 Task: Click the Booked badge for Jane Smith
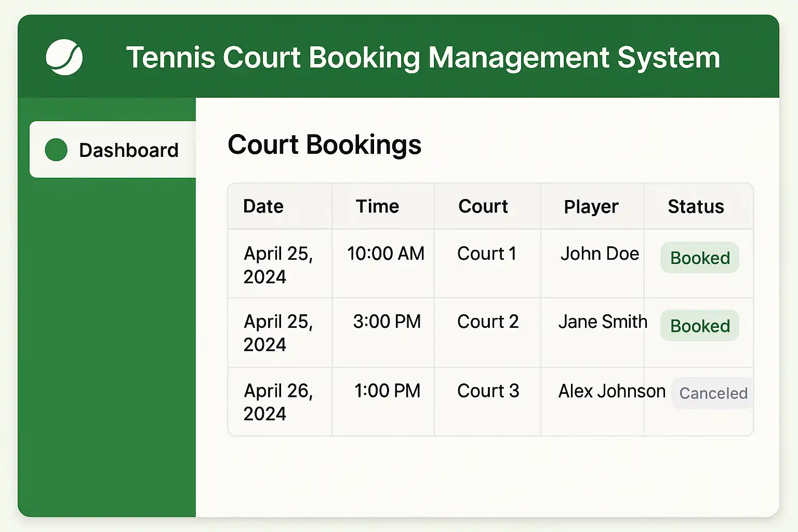pyautogui.click(x=700, y=326)
